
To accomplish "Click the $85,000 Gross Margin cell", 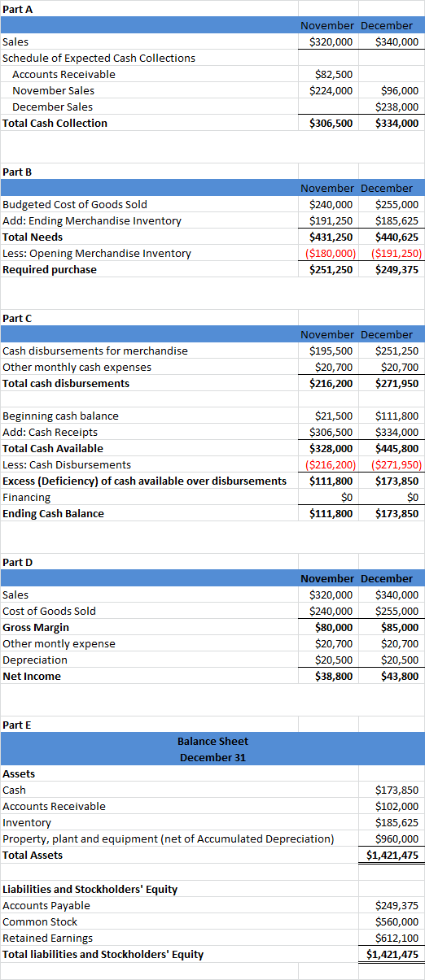I will pyautogui.click(x=400, y=627).
